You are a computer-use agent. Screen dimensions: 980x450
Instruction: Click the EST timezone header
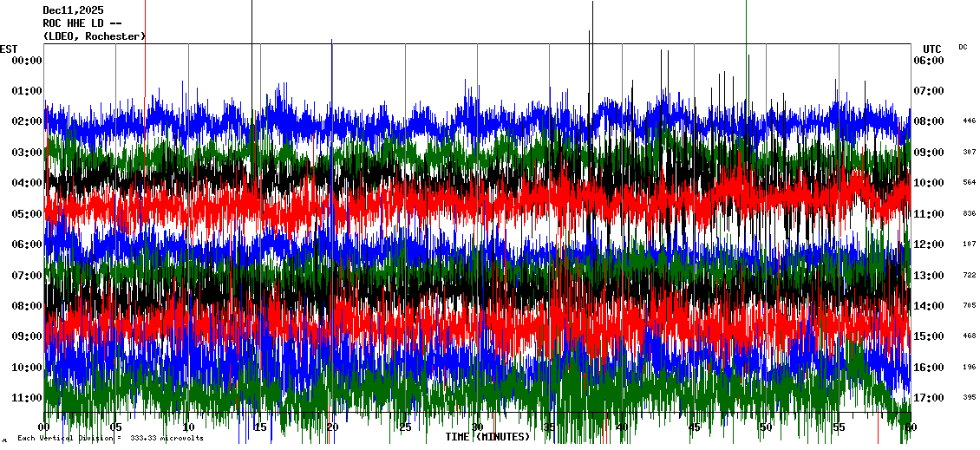(x=9, y=49)
